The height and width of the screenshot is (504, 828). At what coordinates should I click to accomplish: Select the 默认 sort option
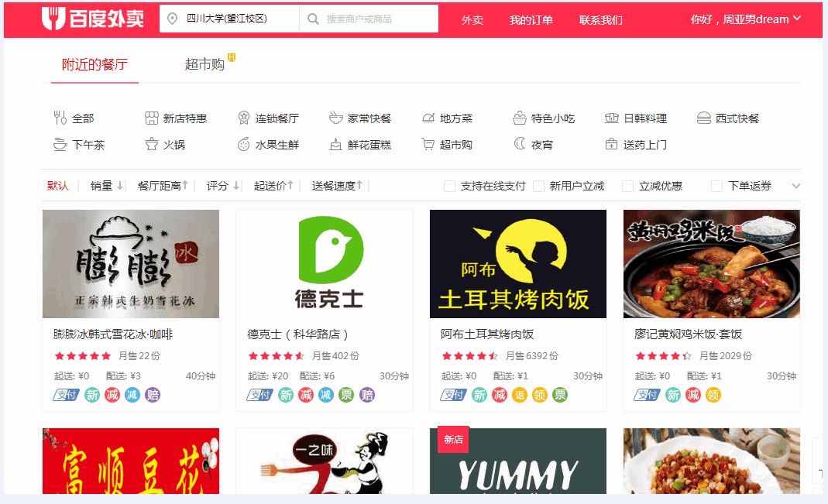tap(57, 186)
